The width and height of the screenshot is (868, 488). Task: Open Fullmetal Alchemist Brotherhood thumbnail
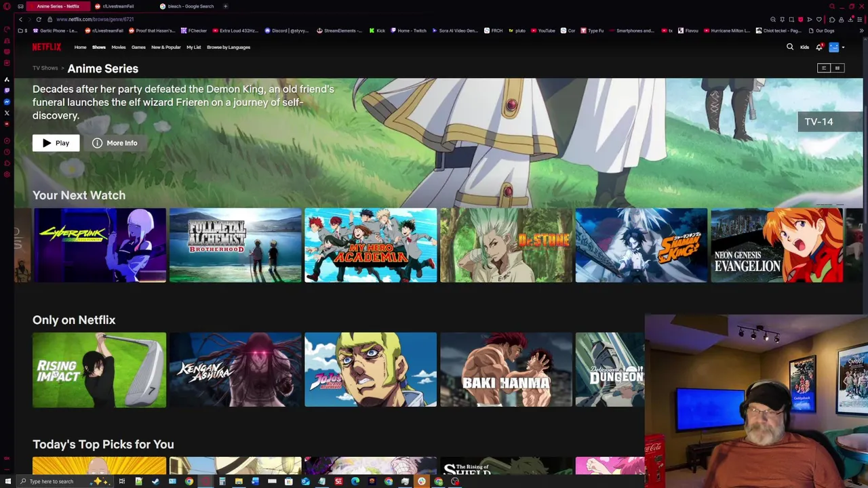coord(235,245)
